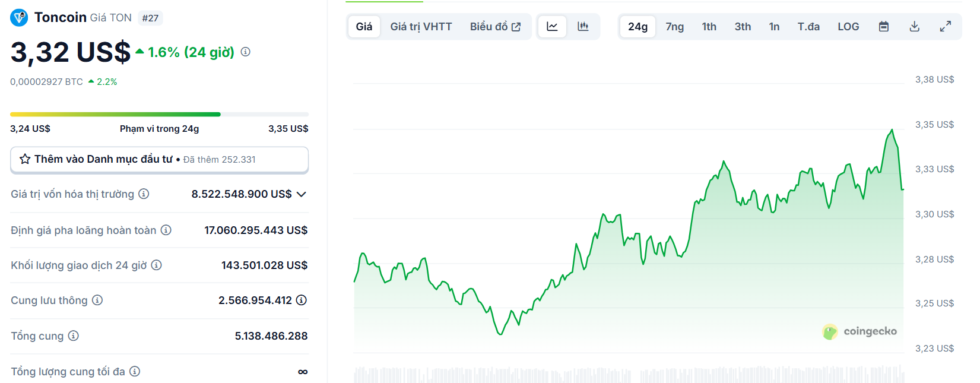Click the 24h high 3,35 US$ under range bar
Viewport: 980px width, 383px height.
[x=288, y=128]
